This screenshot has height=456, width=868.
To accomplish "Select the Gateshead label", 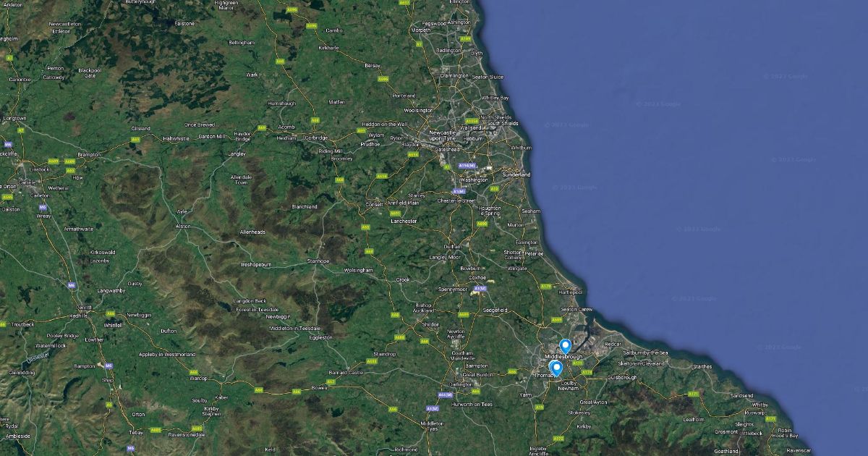I will click(448, 149).
